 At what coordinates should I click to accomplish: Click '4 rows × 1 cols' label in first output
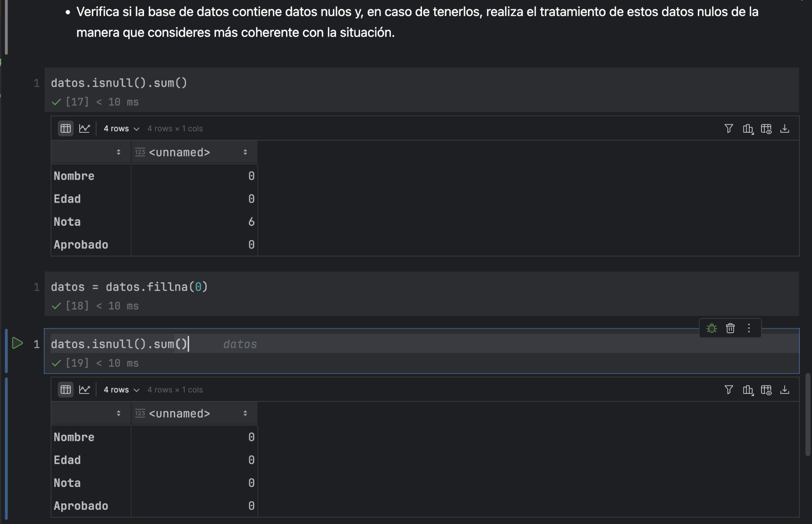175,128
